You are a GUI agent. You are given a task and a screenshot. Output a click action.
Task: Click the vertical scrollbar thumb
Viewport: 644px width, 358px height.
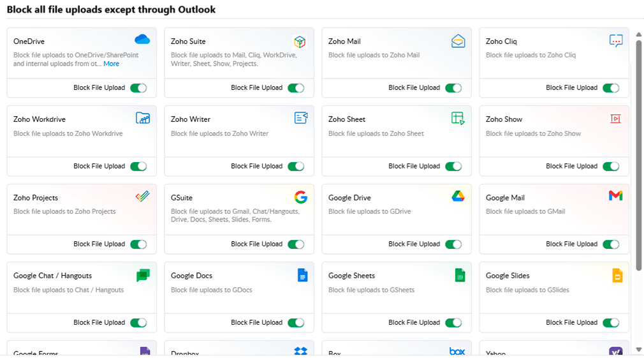coord(639,155)
